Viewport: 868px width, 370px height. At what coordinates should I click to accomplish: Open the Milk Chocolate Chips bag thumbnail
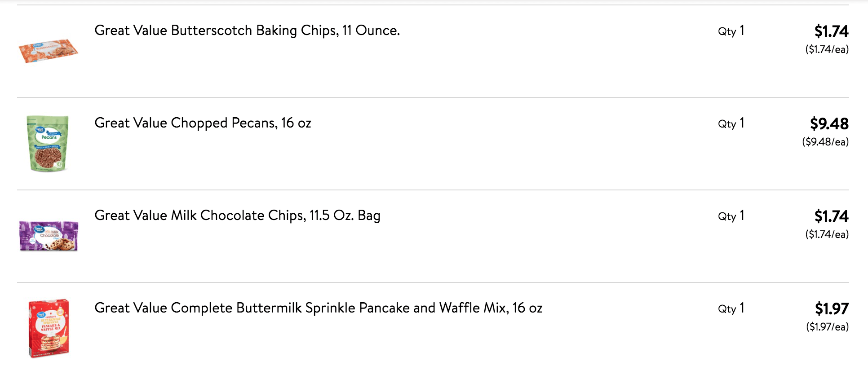point(49,236)
